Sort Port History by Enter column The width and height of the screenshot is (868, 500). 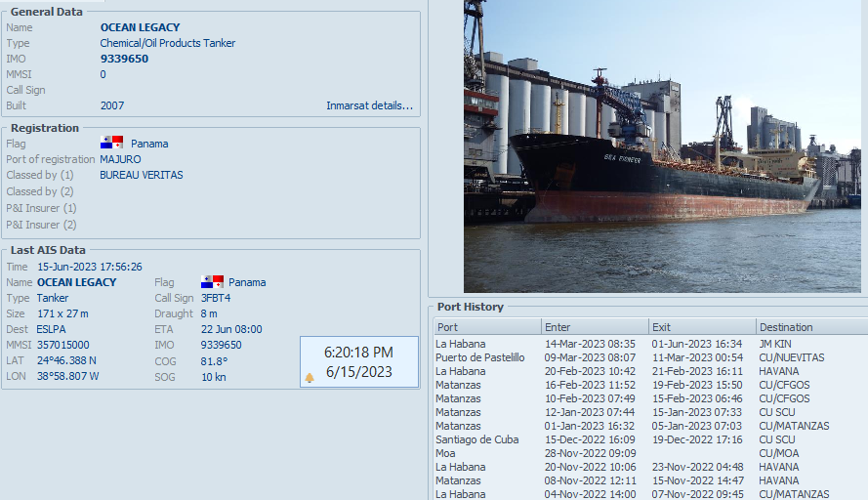click(595, 327)
